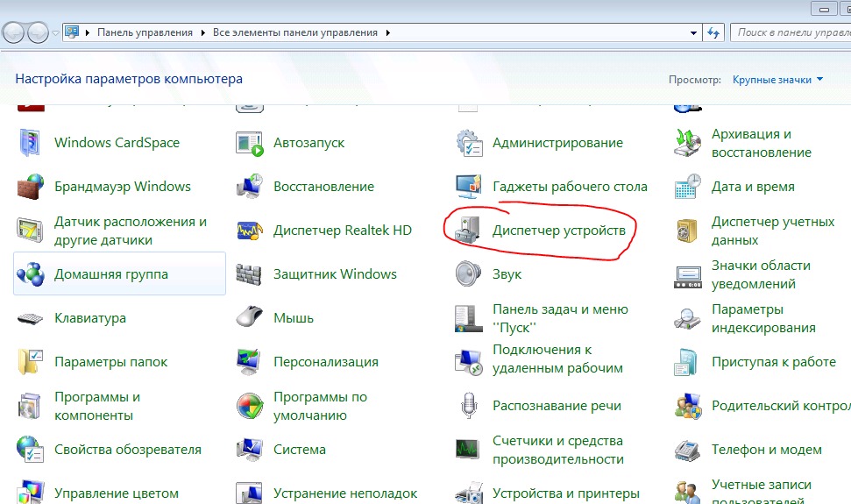The width and height of the screenshot is (851, 504).
Task: Open Программы по умолчанию icon
Action: tap(250, 406)
